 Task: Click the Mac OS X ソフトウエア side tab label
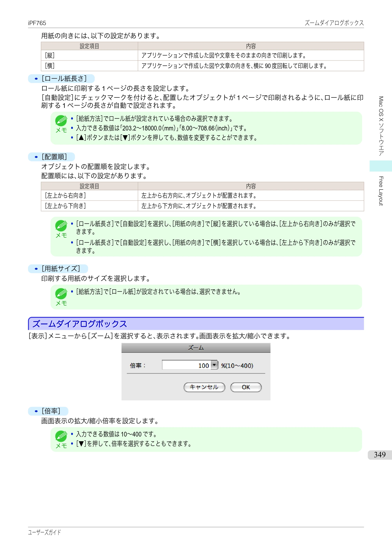click(381, 126)
